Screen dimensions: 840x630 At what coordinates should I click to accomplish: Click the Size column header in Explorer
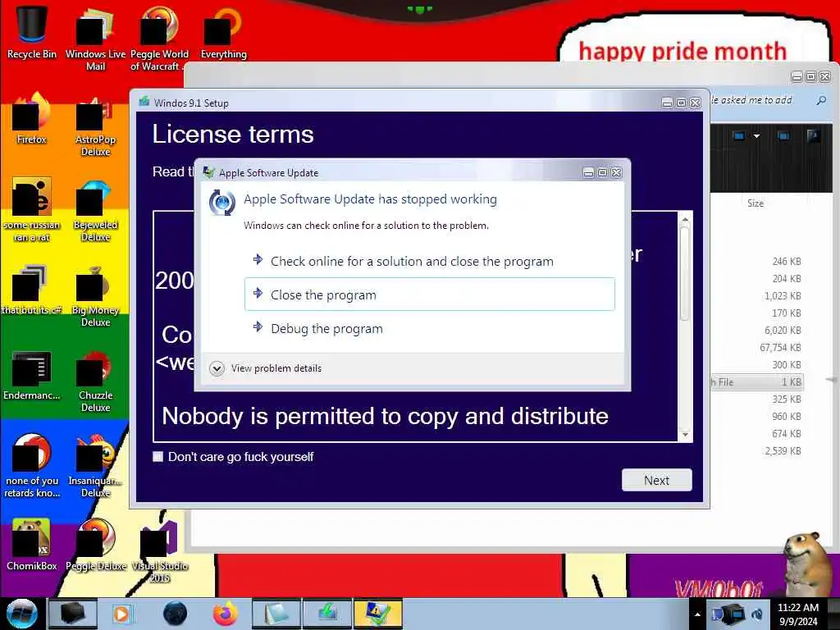[756, 203]
